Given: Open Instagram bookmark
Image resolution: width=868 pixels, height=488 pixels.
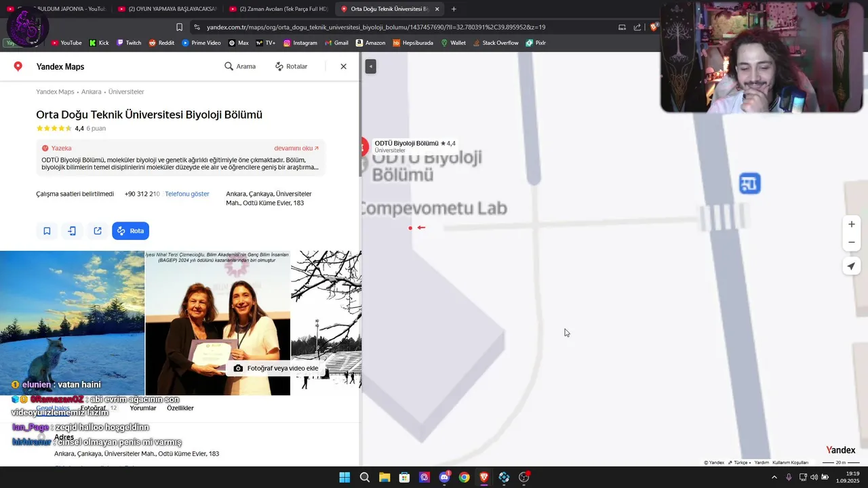Looking at the screenshot, I should [300, 43].
